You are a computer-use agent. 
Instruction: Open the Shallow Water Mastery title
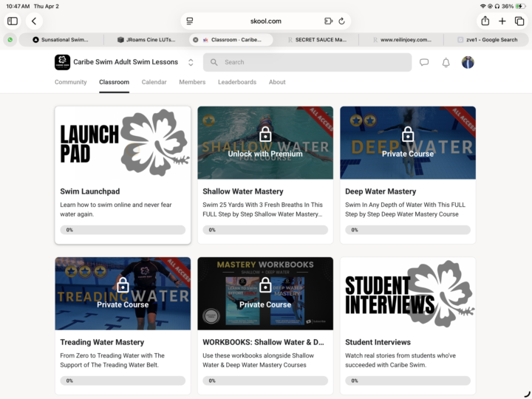point(243,191)
